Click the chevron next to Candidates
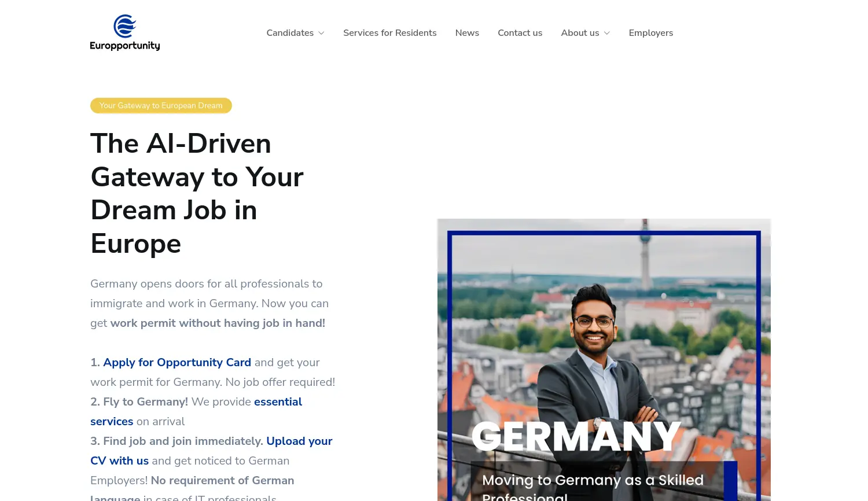Screen dimensions: 868x501 [321, 33]
